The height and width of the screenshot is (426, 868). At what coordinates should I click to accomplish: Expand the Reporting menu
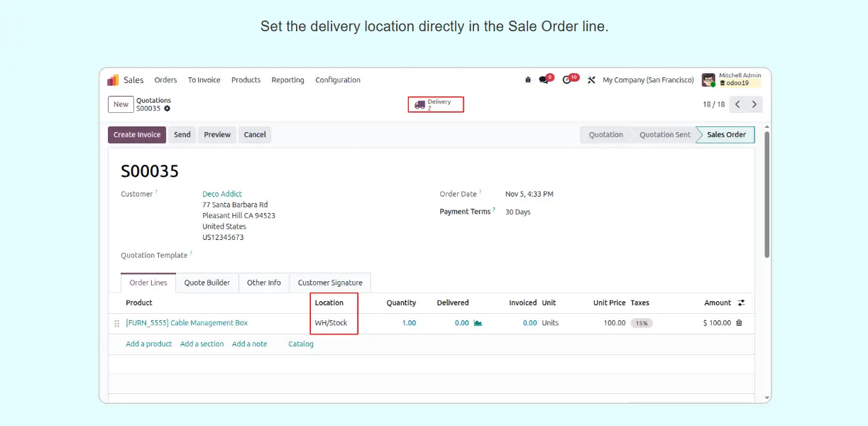pos(287,80)
